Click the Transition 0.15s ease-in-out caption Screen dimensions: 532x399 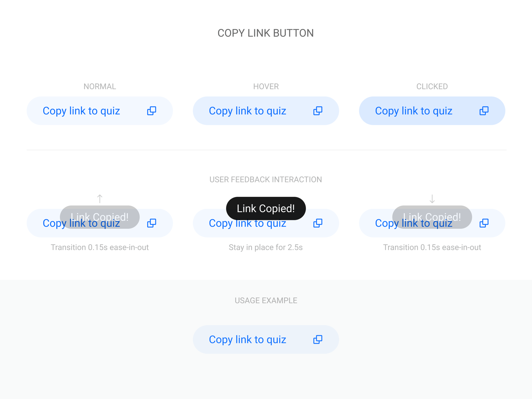[x=100, y=247]
